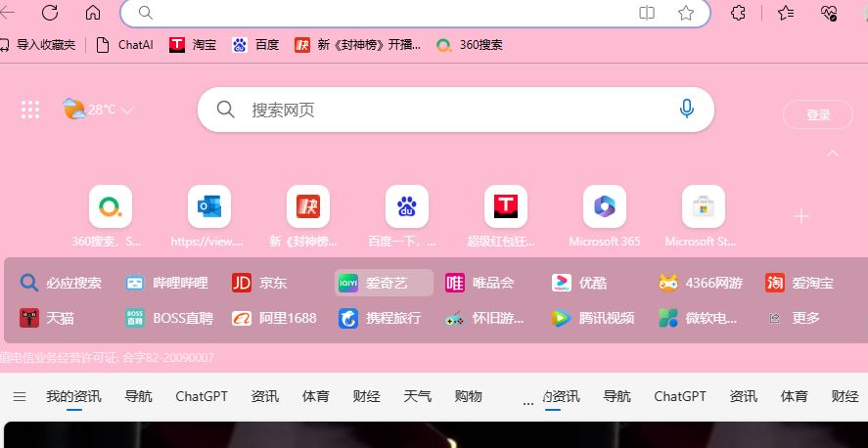
Task: Switch to 购物 tab
Action: click(x=469, y=396)
